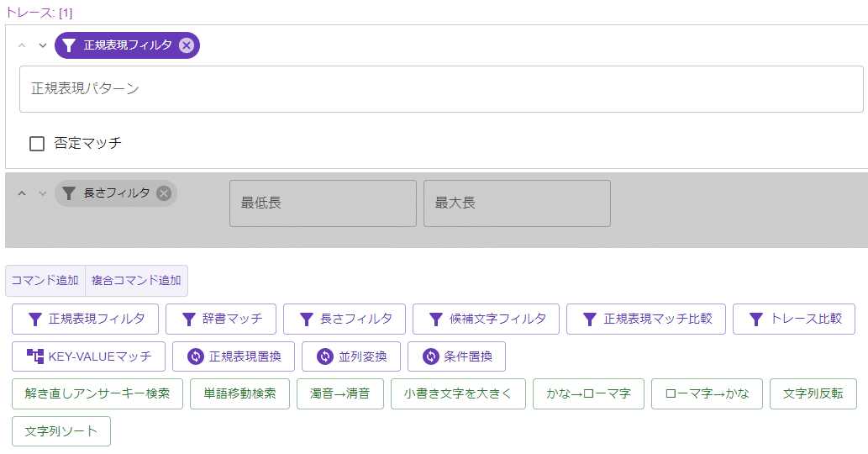Enable the 否定マッチ checkbox

[x=37, y=144]
